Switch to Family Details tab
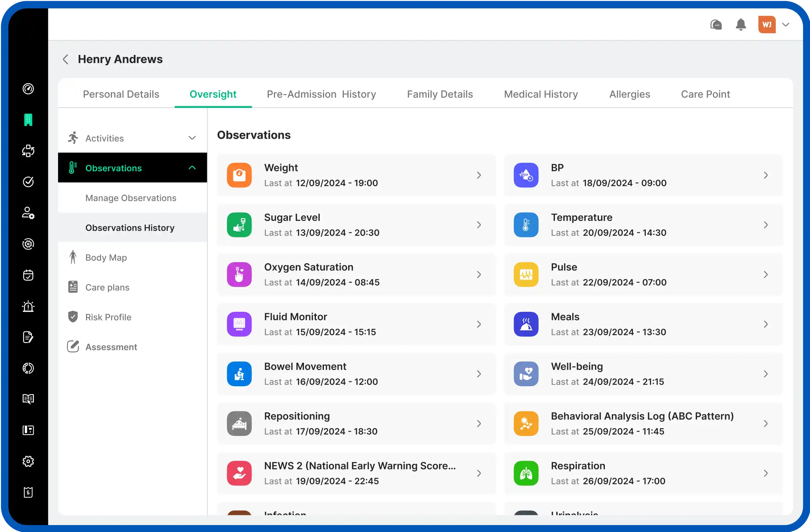810x532 pixels. tap(440, 94)
